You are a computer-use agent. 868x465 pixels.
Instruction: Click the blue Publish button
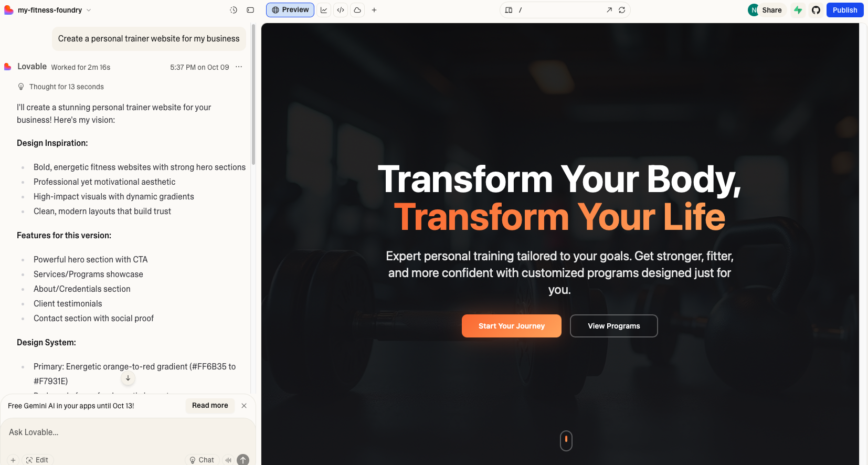coord(844,10)
